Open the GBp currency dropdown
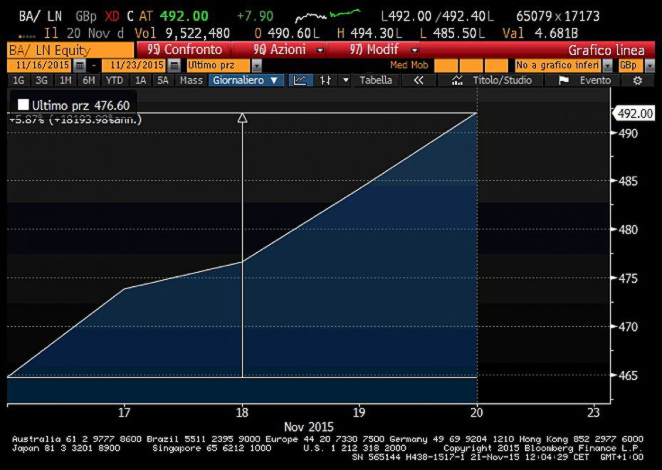662x470 pixels. click(632, 65)
